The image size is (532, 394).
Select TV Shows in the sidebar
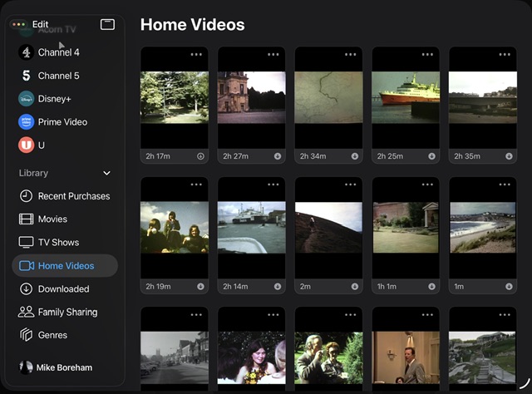(58, 242)
